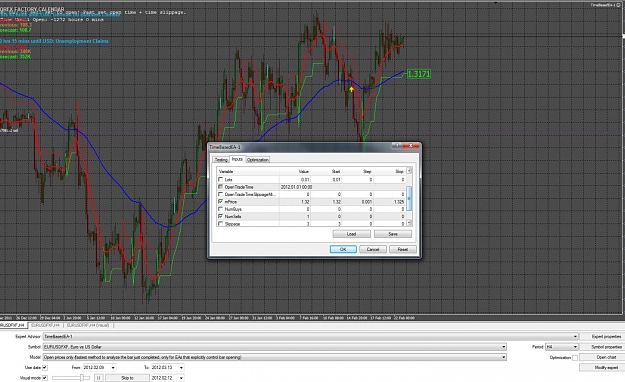The width and height of the screenshot is (625, 382).
Task: Select the 1.3171 price label on chart
Action: 419,74
